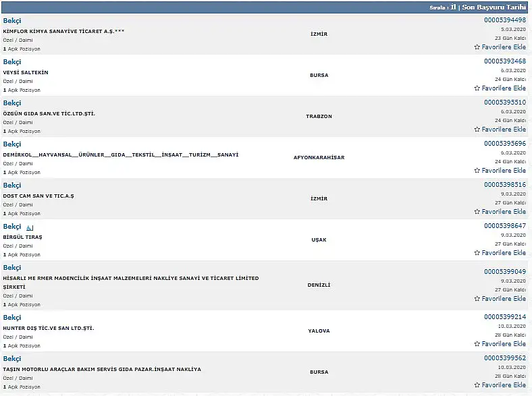Screen dimensions: 532x396
Task: Open job number 00005395696
Action: 505,144
